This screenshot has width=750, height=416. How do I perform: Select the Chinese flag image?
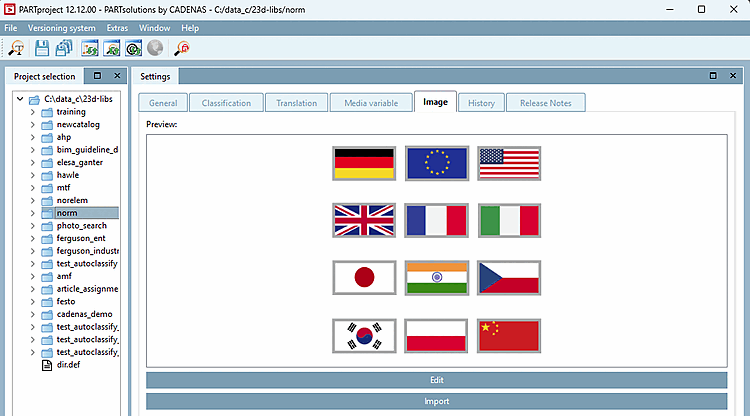(509, 336)
